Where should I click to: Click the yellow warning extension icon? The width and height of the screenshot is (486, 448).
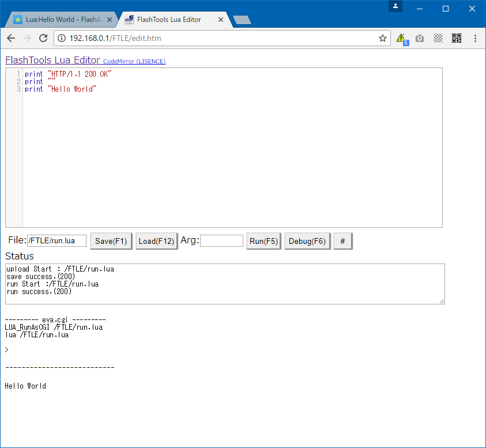coord(402,39)
